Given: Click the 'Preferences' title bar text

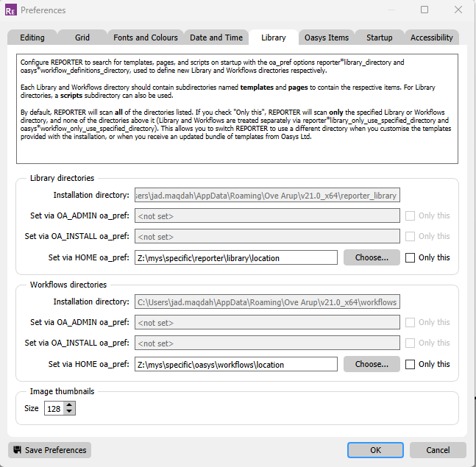Looking at the screenshot, I should pyautogui.click(x=43, y=10).
